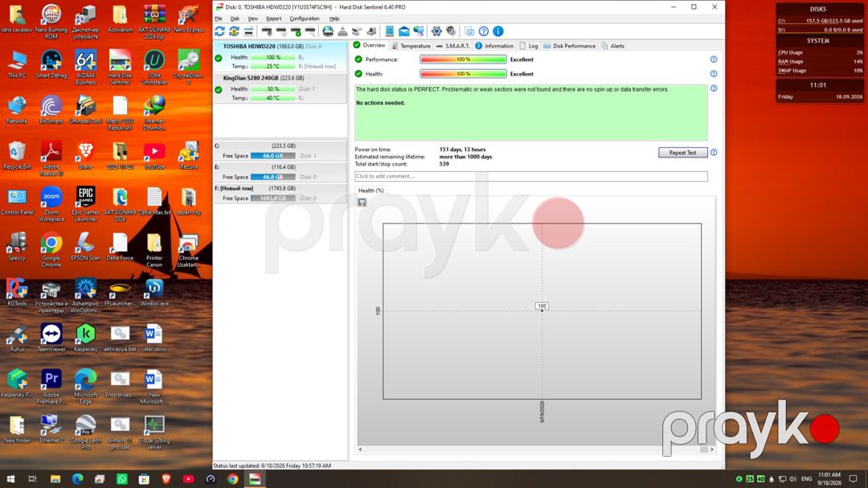Select KingDian S280 240GB disk entry
The width and height of the screenshot is (868, 488).
280,88
